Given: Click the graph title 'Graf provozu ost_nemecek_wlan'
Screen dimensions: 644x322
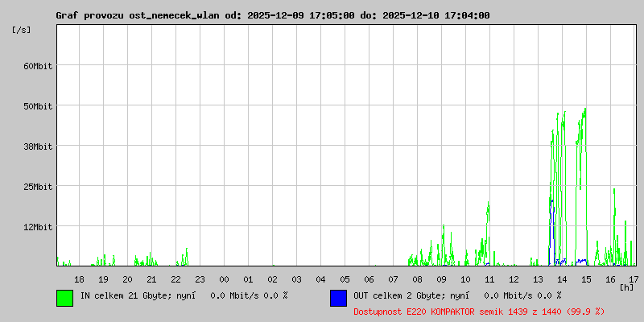Looking at the screenshot, I should [138, 15].
